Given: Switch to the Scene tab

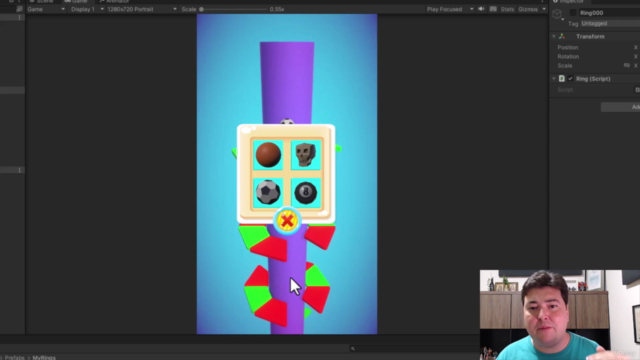Looking at the screenshot, I should point(42,2).
